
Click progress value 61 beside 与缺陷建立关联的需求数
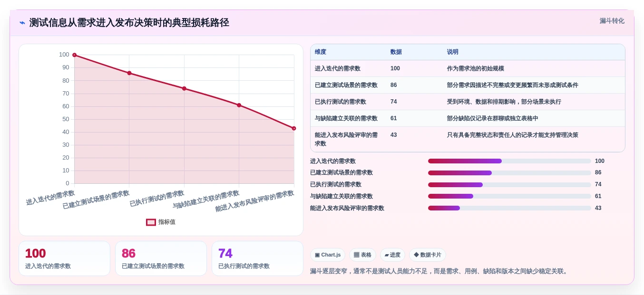(598, 196)
